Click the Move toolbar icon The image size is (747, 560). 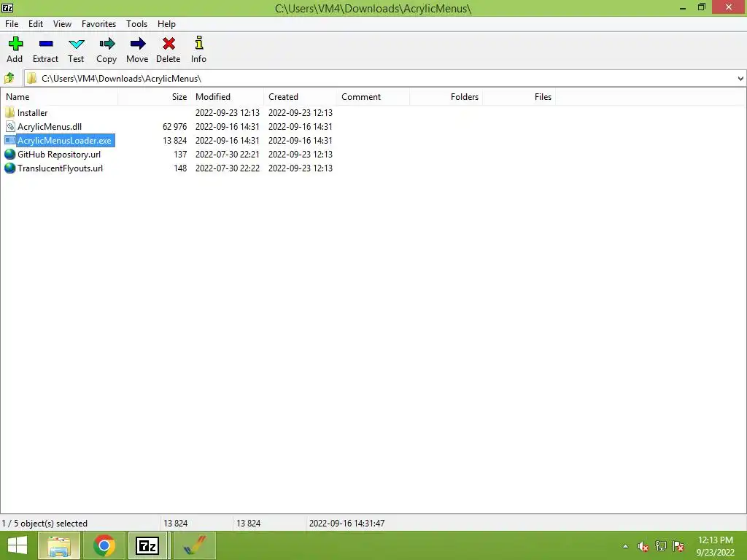[138, 44]
